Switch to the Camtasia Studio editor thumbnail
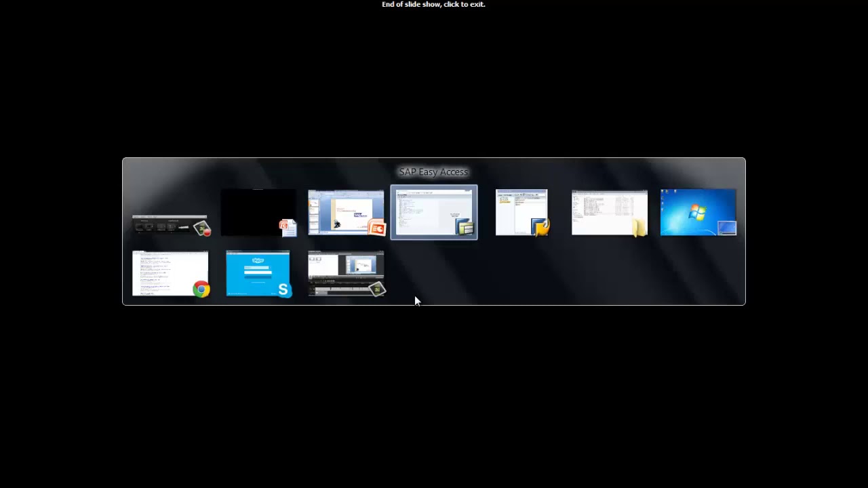 coord(347,274)
